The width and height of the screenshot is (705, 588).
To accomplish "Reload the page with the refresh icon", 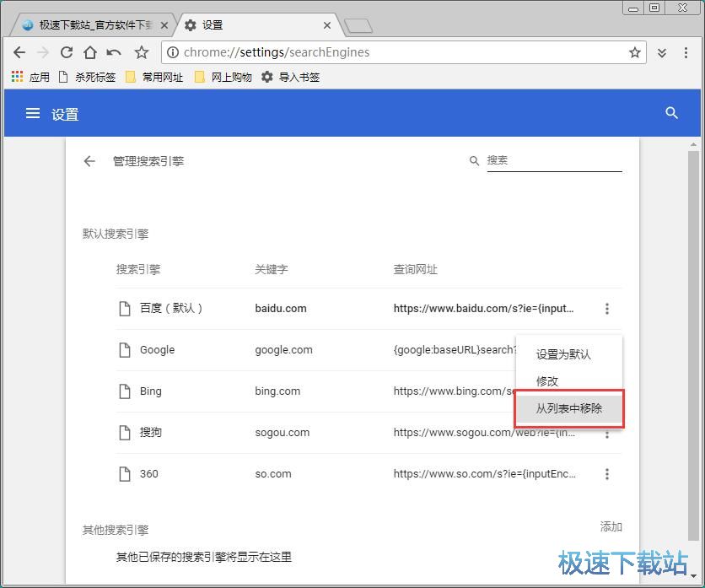I will pos(67,52).
